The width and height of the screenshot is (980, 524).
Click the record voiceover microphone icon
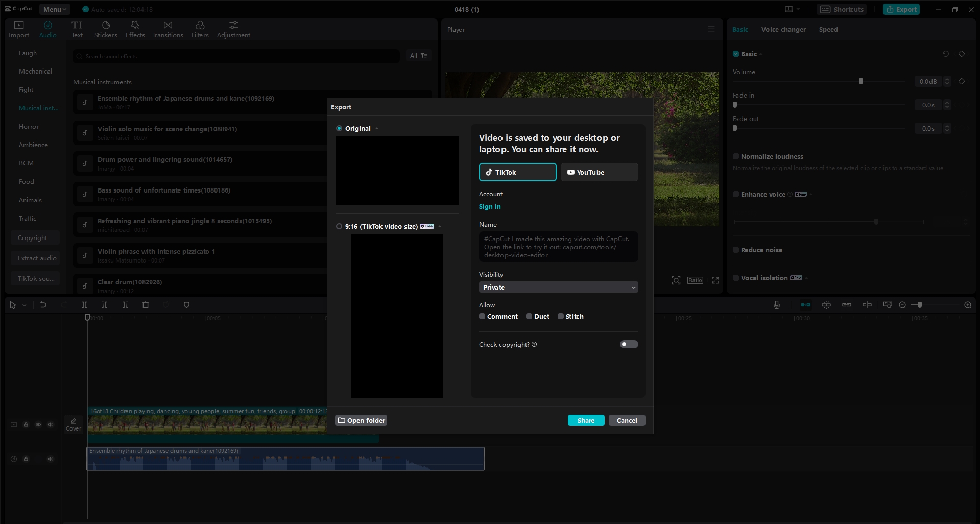[x=776, y=305]
